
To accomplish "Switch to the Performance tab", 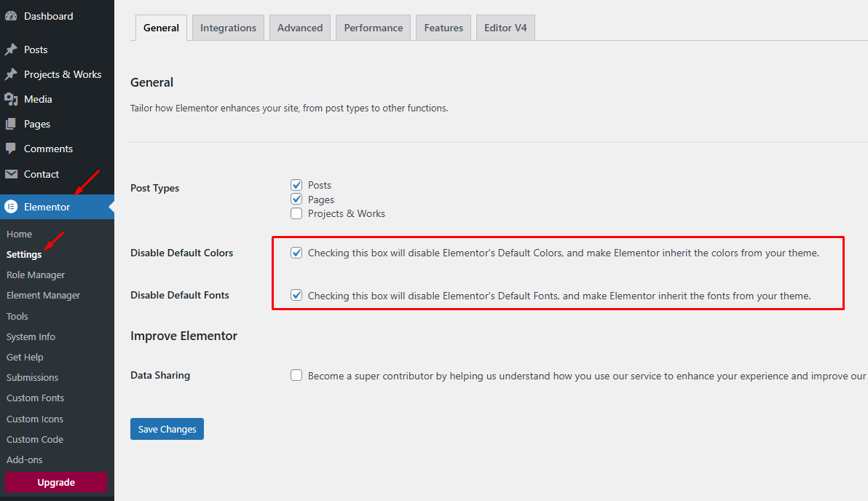I will click(x=374, y=28).
